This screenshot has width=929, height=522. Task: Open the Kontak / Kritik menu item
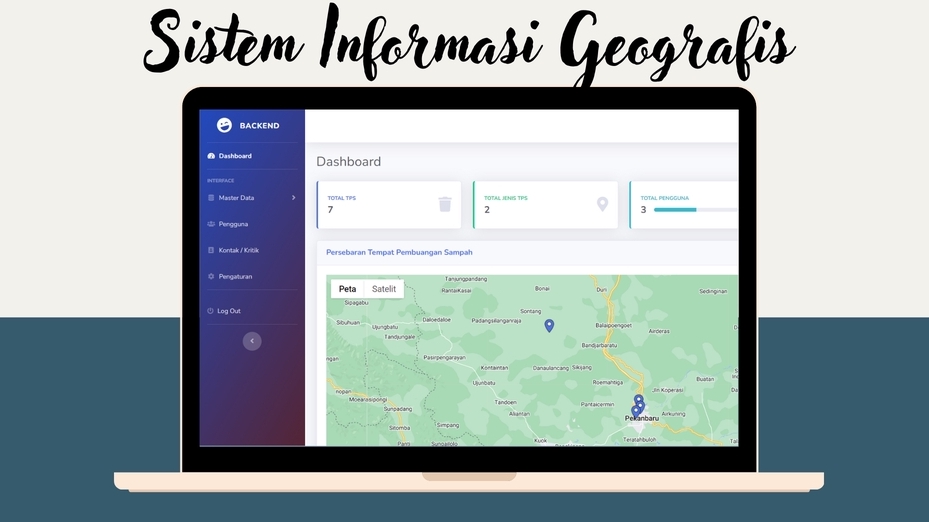point(238,250)
